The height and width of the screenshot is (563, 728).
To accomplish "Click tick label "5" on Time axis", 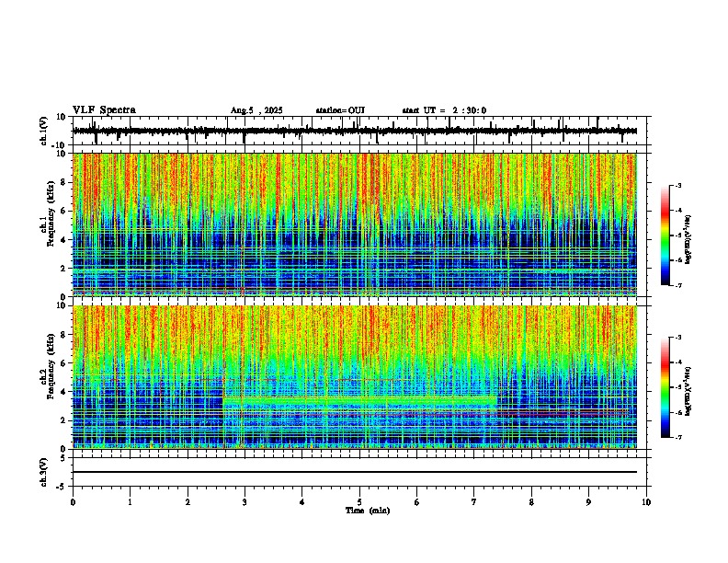I will pos(359,502).
